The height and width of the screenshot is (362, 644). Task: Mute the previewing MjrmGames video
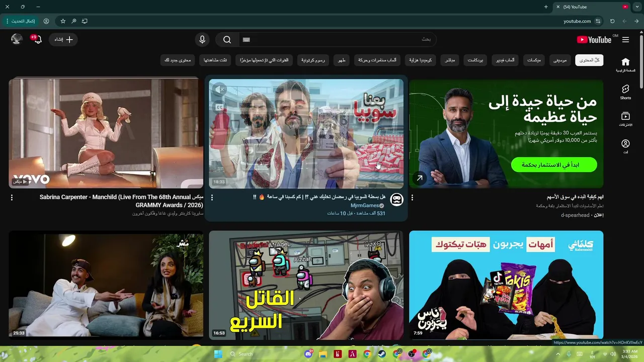(219, 89)
